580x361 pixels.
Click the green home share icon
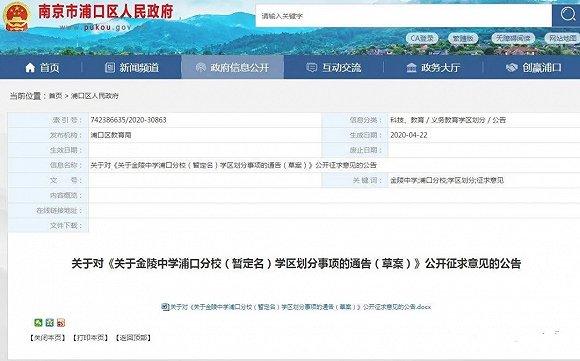[38, 323]
